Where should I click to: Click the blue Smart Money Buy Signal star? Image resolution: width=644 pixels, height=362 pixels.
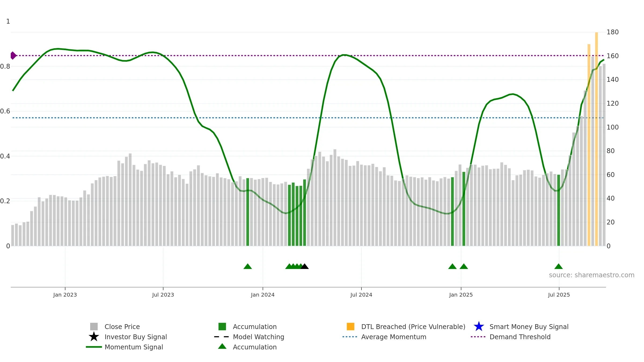[x=479, y=327]
